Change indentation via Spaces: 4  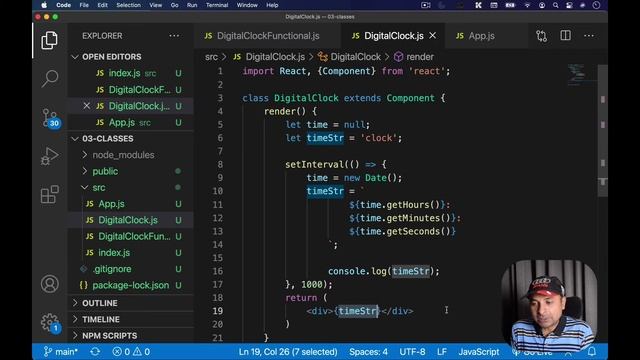(368, 351)
